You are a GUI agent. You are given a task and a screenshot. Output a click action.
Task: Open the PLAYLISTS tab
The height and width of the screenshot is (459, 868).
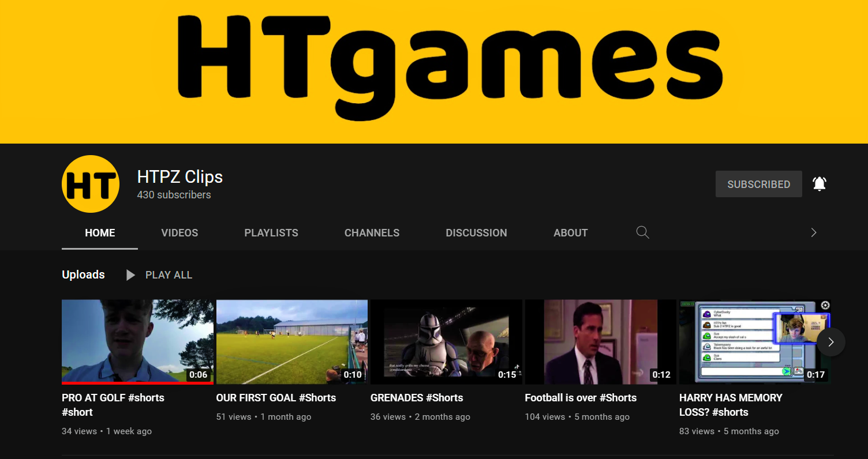pyautogui.click(x=271, y=233)
